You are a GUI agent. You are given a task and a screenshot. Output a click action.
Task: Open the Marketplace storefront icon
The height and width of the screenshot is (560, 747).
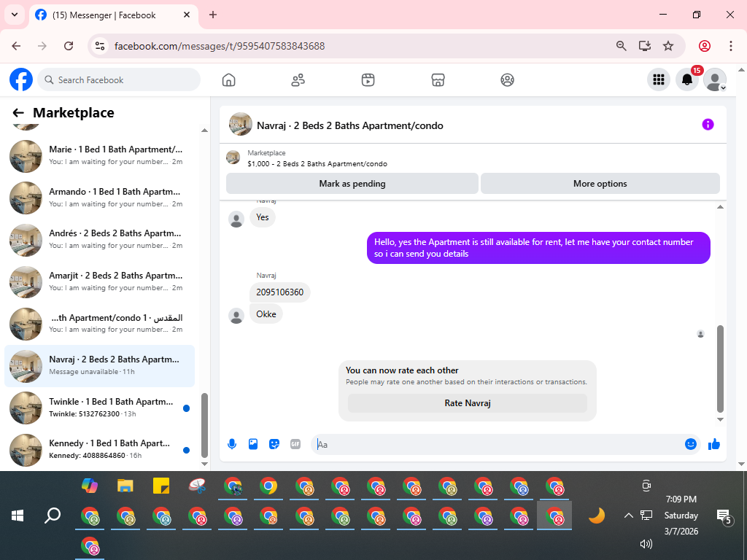coord(438,80)
